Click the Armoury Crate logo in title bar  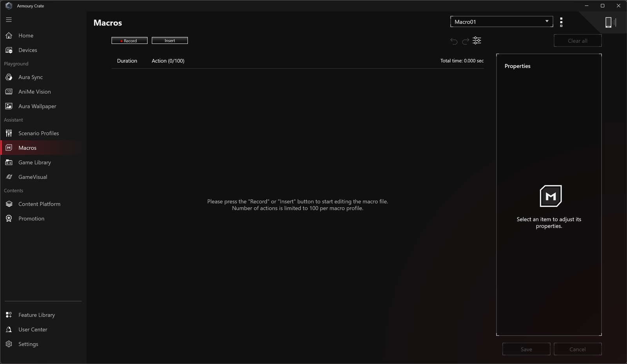pos(9,6)
